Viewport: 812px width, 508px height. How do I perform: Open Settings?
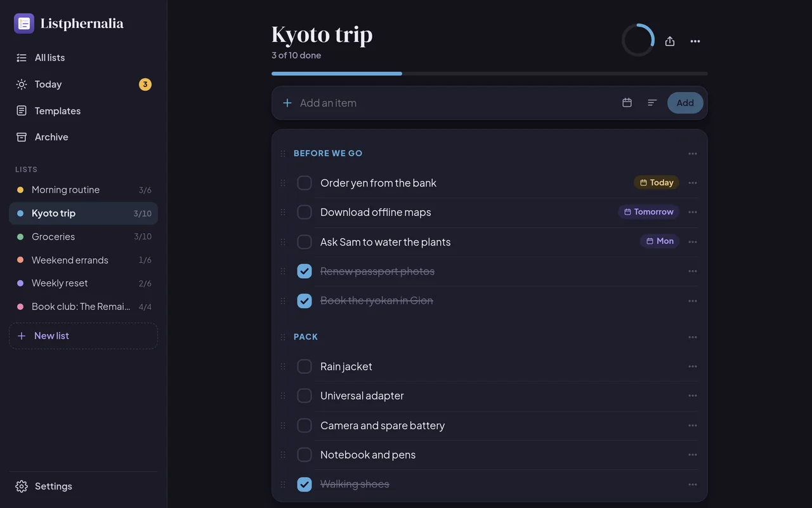click(83, 486)
